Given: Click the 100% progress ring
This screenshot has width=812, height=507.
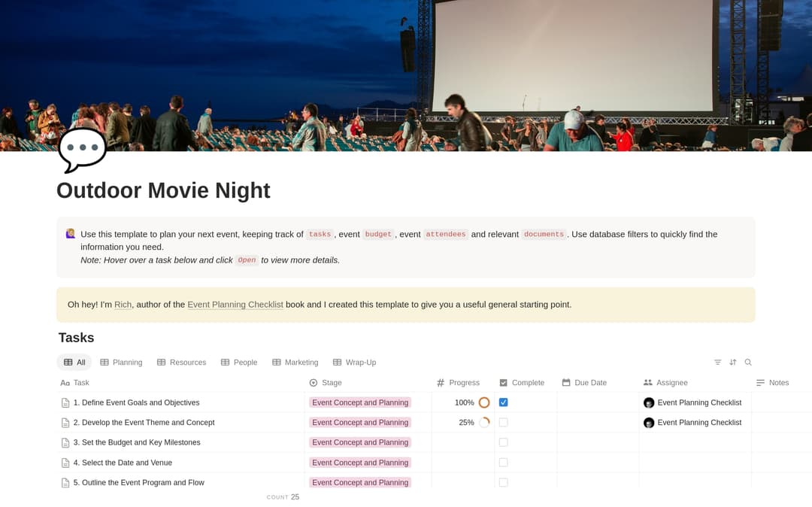Looking at the screenshot, I should (484, 402).
